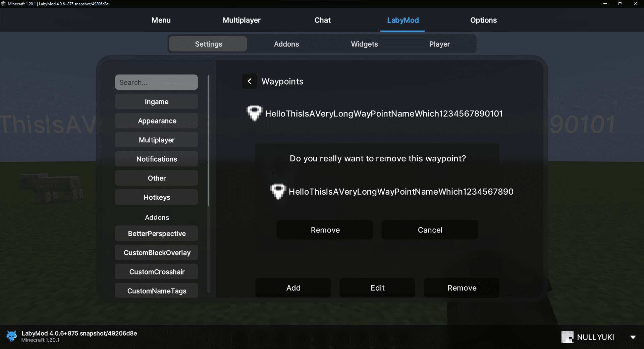Go back with the Waypoints back arrow
Viewport: 644px width, 349px height.
click(250, 81)
